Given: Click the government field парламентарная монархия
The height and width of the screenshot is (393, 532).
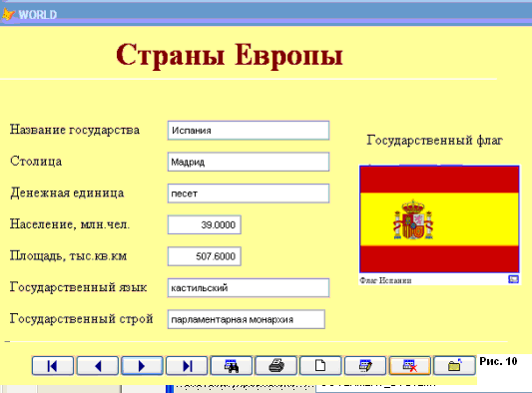Looking at the screenshot, I should point(247,319).
